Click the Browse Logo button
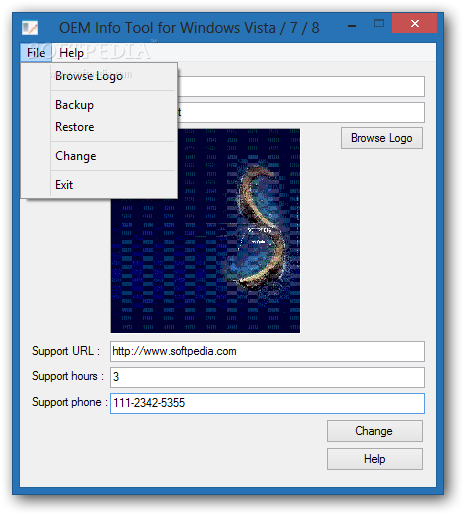464x515 pixels. pos(382,138)
